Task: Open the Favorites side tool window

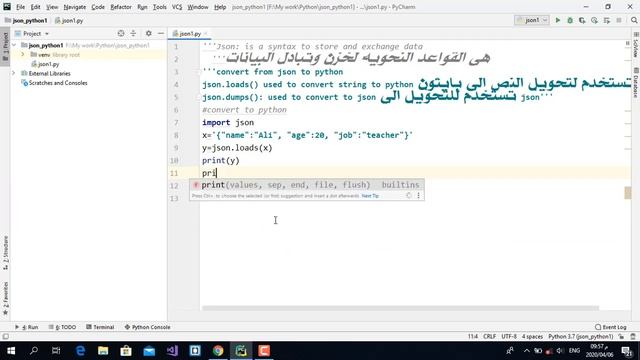Action: tap(5, 298)
